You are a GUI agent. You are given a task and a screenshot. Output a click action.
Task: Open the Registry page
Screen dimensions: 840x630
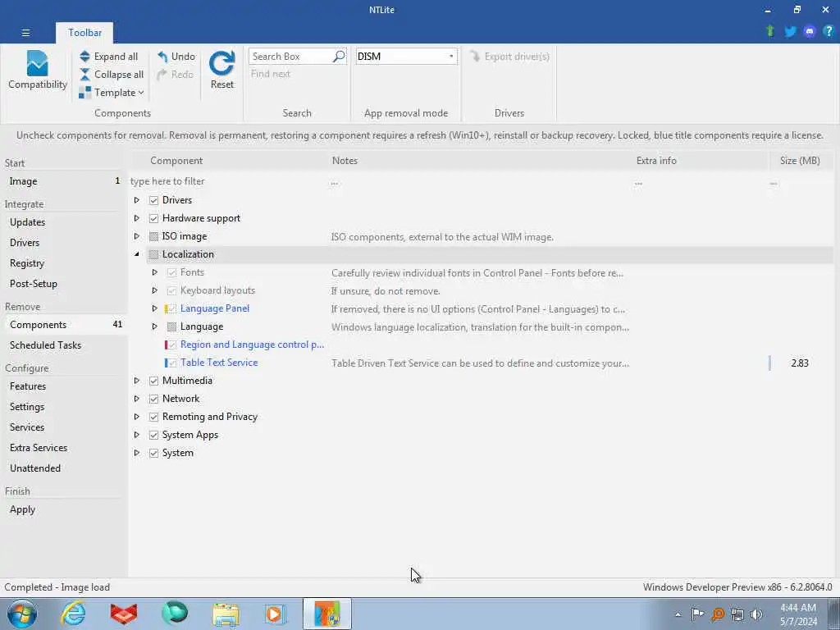click(x=63, y=263)
